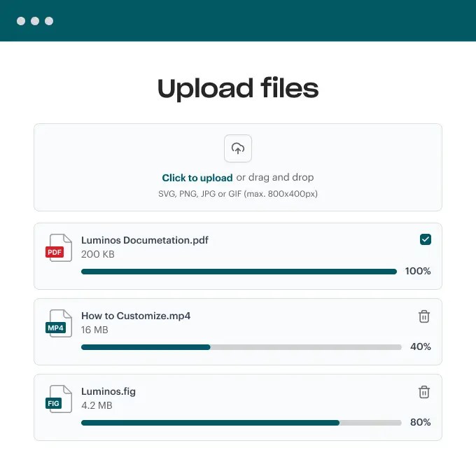Click the cloud upload icon

pyautogui.click(x=238, y=148)
